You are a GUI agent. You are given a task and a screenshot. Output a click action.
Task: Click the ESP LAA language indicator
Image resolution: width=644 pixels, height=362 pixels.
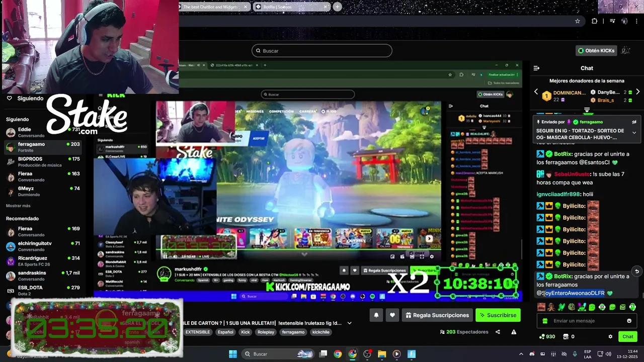coord(588,354)
